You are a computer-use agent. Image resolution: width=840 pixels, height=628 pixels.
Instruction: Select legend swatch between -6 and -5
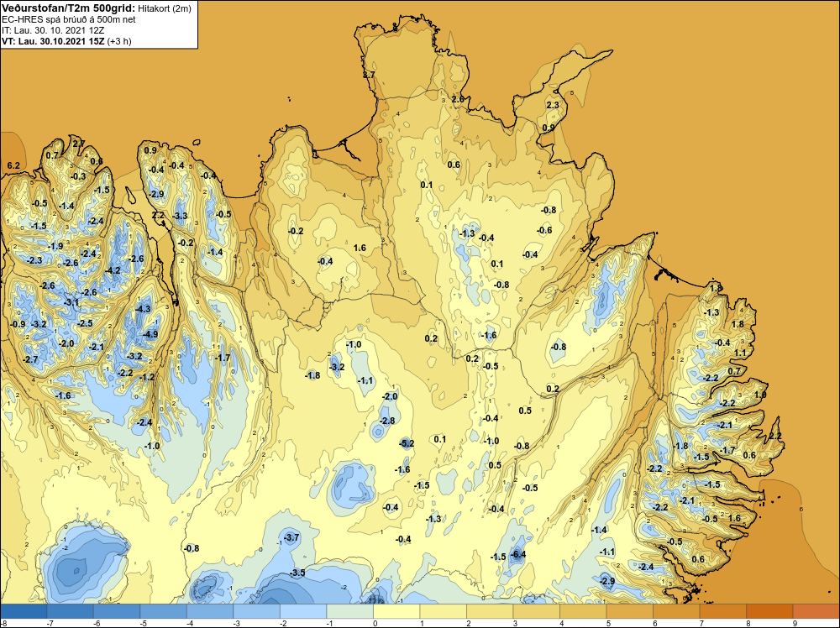pyautogui.click(x=117, y=611)
